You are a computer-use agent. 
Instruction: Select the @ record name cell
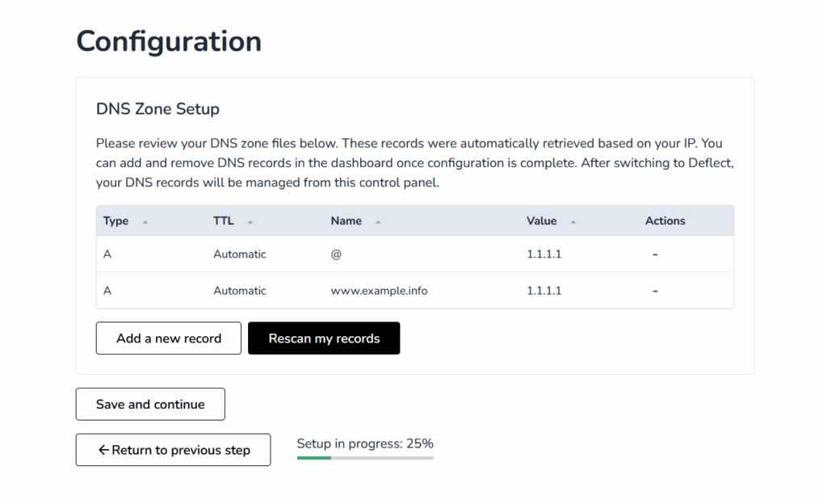click(336, 254)
